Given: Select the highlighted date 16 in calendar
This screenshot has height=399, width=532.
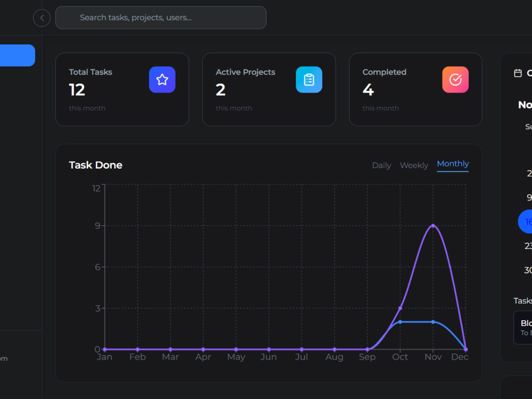Looking at the screenshot, I should [526, 221].
